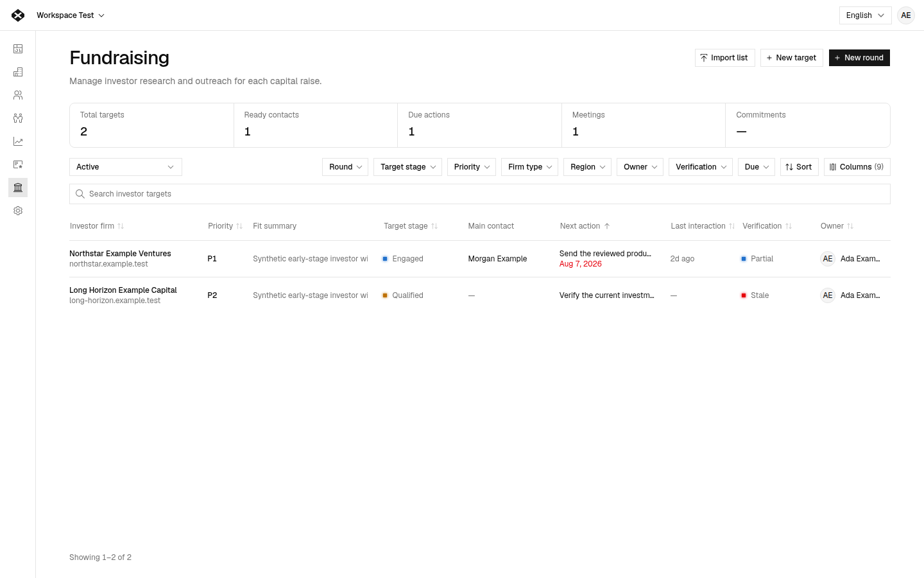The image size is (924, 578).
Task: Open the handshake partners icon in sidebar
Action: pyautogui.click(x=18, y=118)
